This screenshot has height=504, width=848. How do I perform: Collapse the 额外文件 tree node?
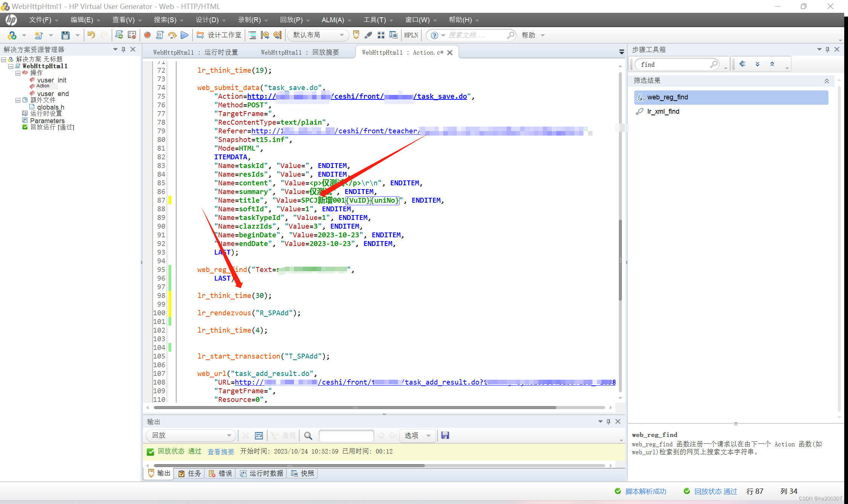[18, 100]
